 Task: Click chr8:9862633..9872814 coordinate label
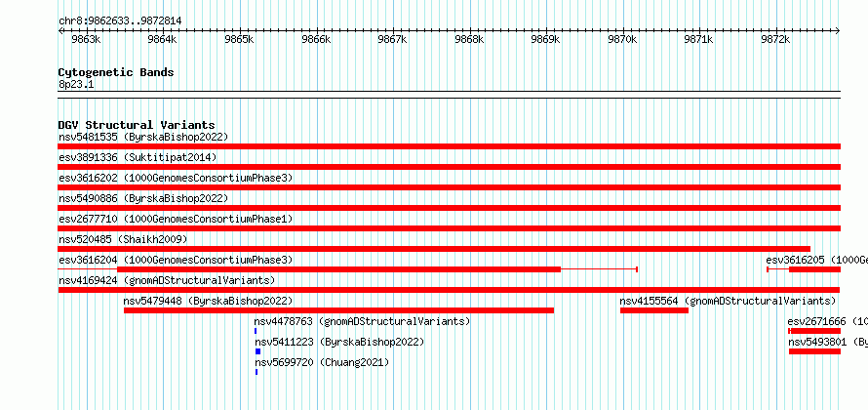(x=120, y=21)
